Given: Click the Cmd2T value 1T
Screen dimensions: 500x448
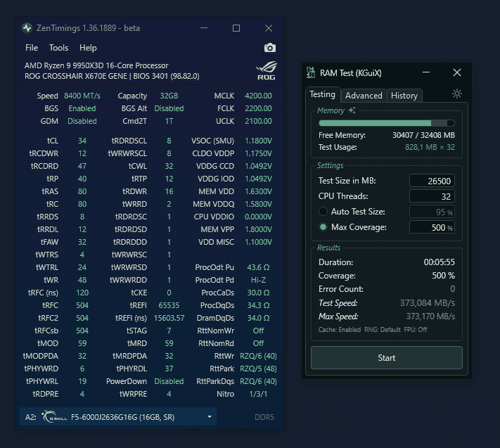Looking at the screenshot, I should click(x=169, y=121).
